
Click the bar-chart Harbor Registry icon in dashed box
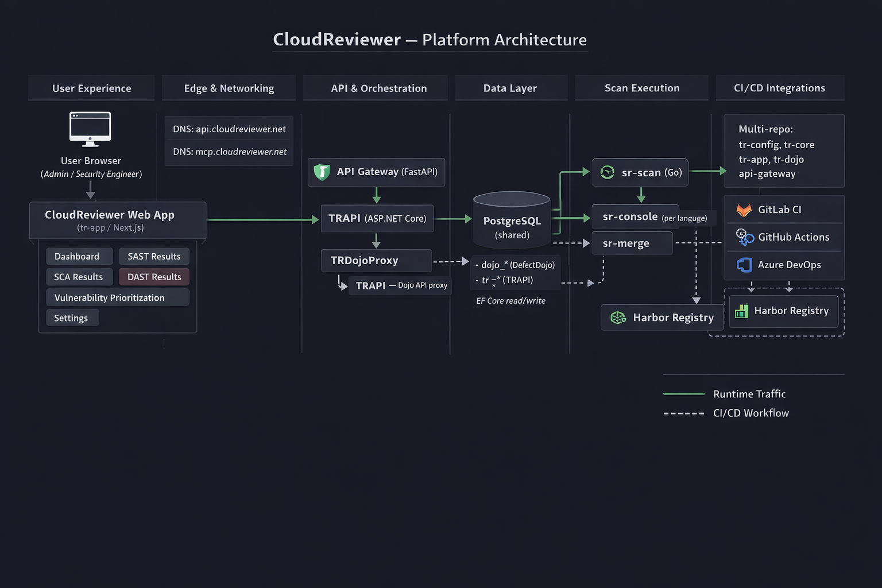pos(741,311)
